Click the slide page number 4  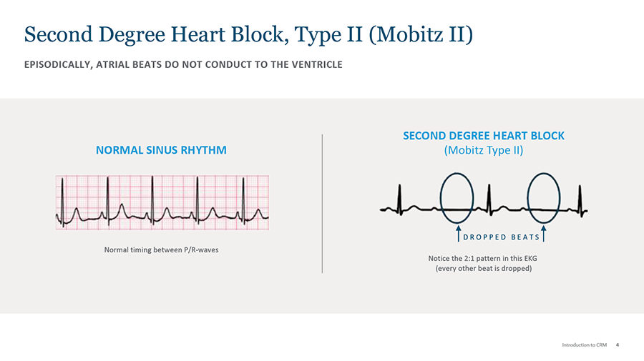tap(617, 345)
